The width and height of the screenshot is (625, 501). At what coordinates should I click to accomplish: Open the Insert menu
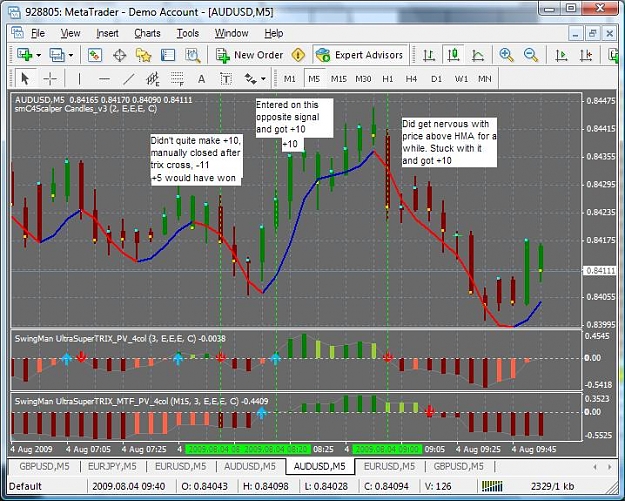(107, 33)
